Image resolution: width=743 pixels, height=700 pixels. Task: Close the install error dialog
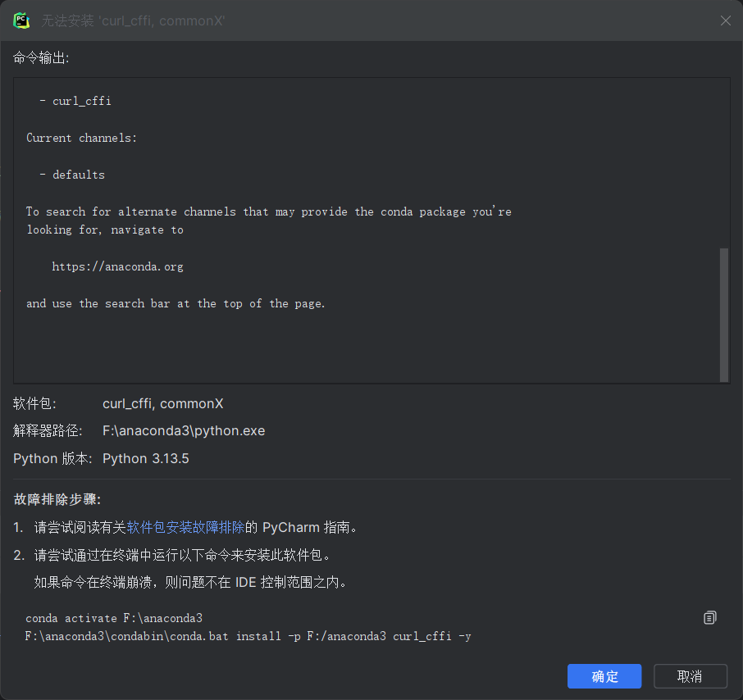725,20
